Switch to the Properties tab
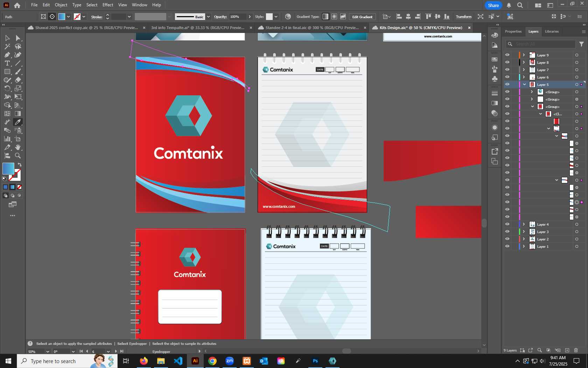Image resolution: width=588 pixels, height=368 pixels. [513, 32]
